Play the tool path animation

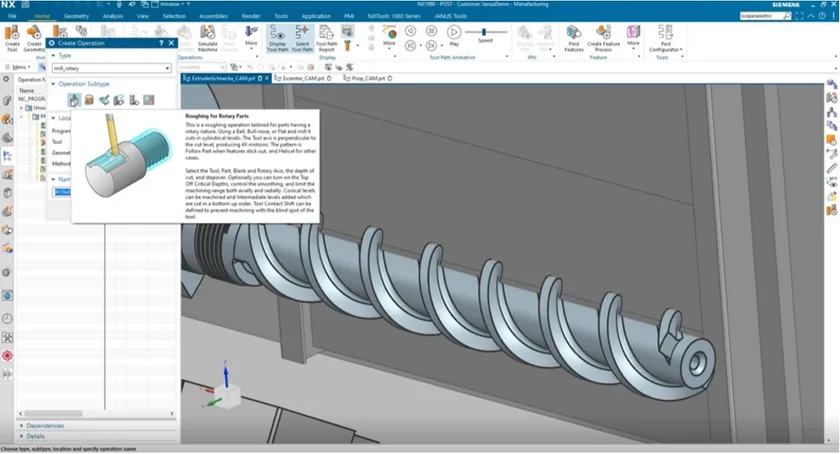(454, 33)
